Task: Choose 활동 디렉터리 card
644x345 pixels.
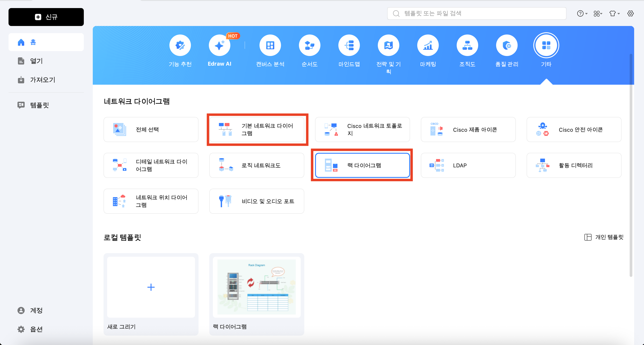Action: point(574,165)
